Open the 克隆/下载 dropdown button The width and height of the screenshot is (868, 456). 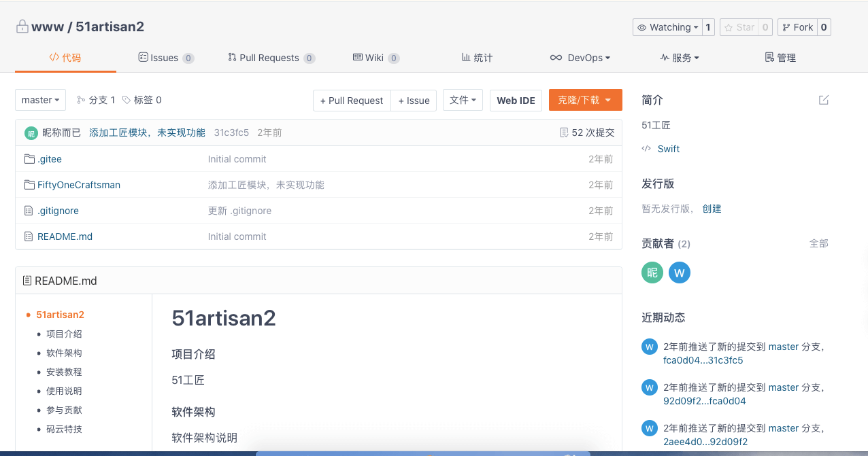[x=585, y=100]
